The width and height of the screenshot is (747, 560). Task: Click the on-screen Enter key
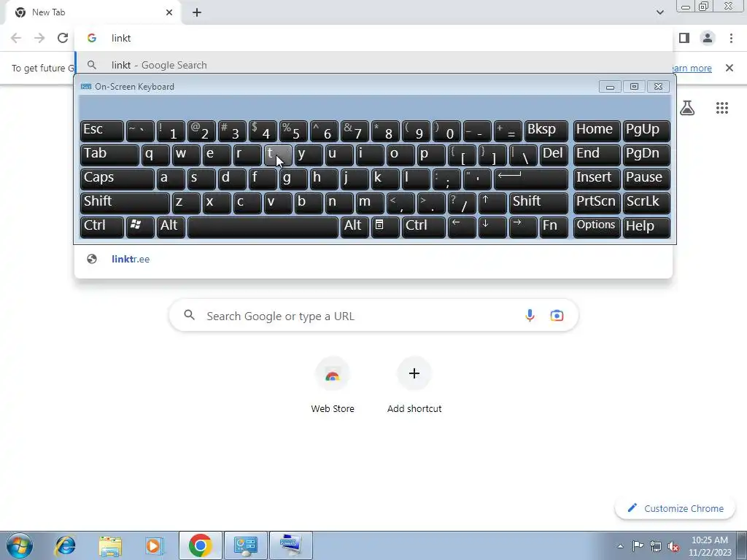531,178
